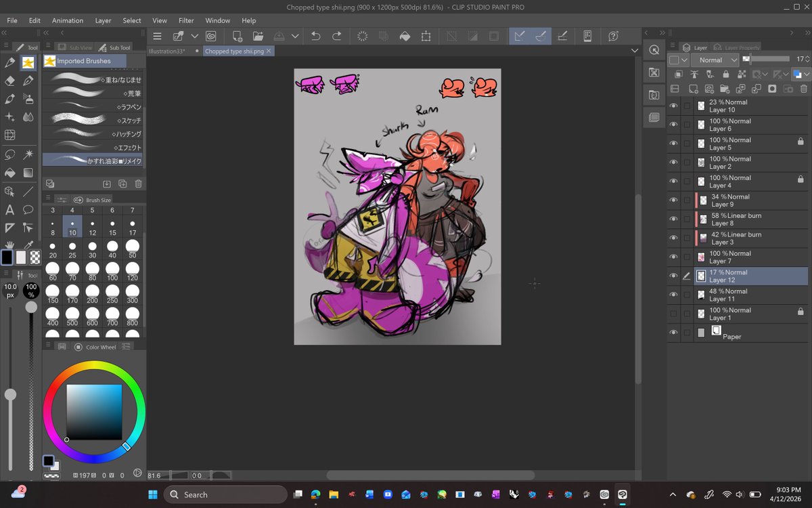Viewport: 812px width, 508px height.
Task: Toggle visibility of Layer 7
Action: tap(673, 257)
